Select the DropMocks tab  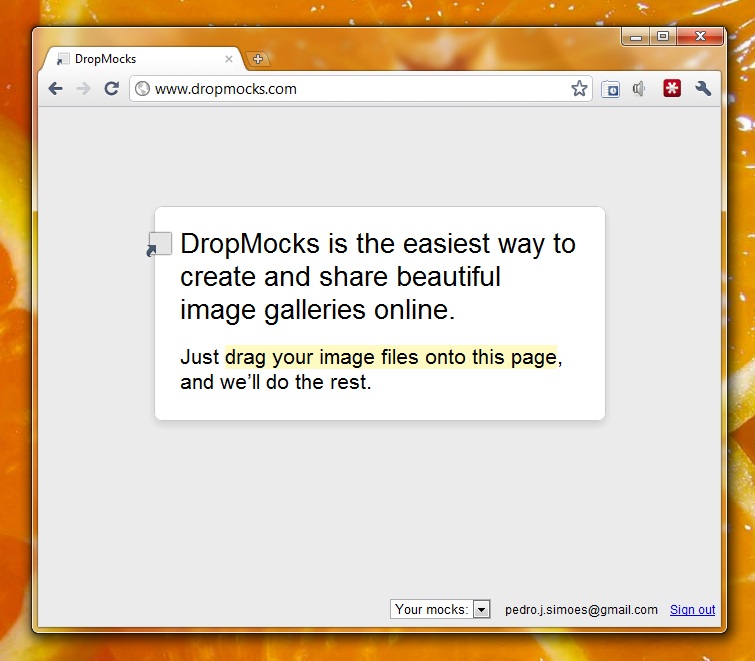143,59
